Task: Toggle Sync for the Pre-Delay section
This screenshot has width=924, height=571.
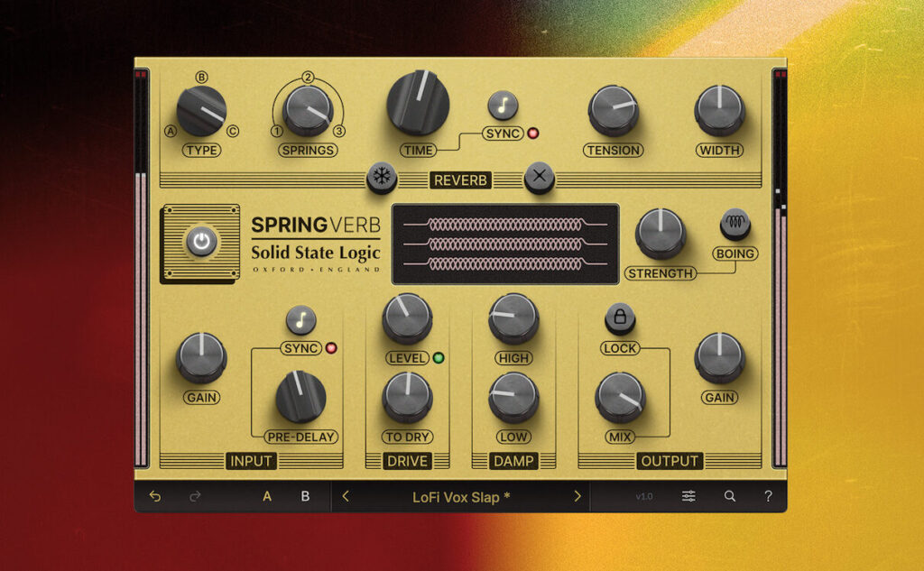Action: pyautogui.click(x=301, y=321)
